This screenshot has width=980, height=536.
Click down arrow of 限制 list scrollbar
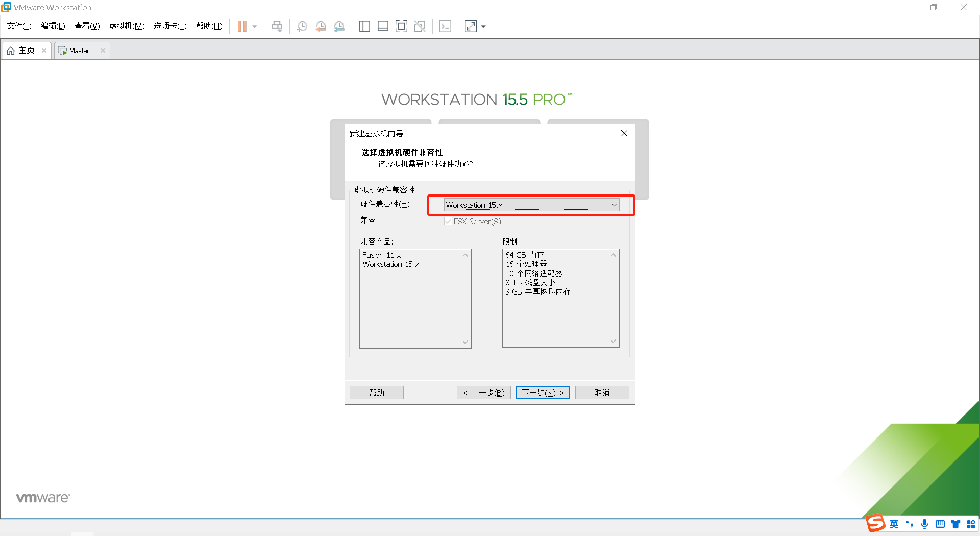click(613, 341)
